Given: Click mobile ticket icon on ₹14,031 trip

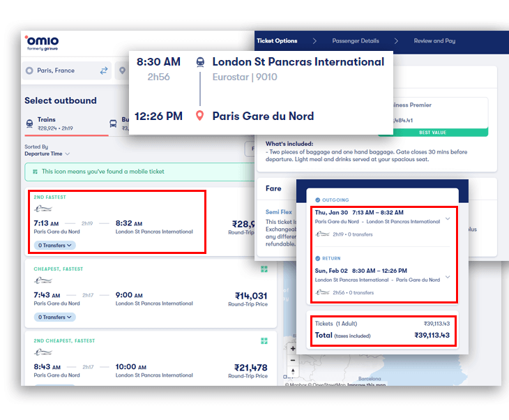Looking at the screenshot, I should click(x=264, y=269).
